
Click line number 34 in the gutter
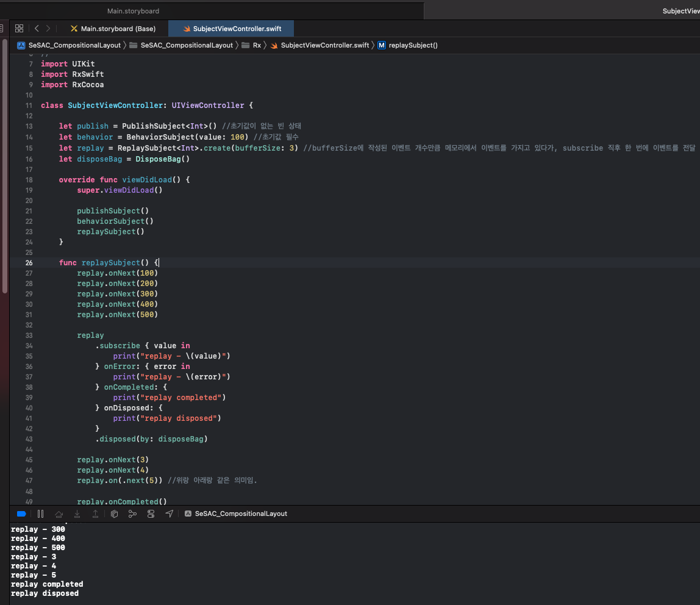(29, 346)
